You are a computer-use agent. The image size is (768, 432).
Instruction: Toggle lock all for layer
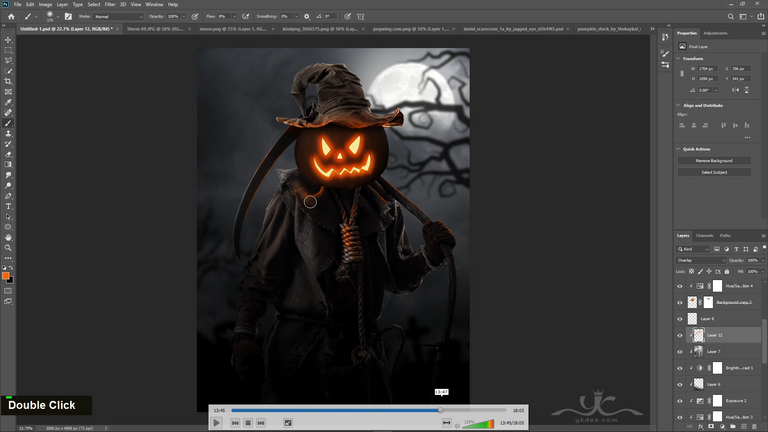727,271
